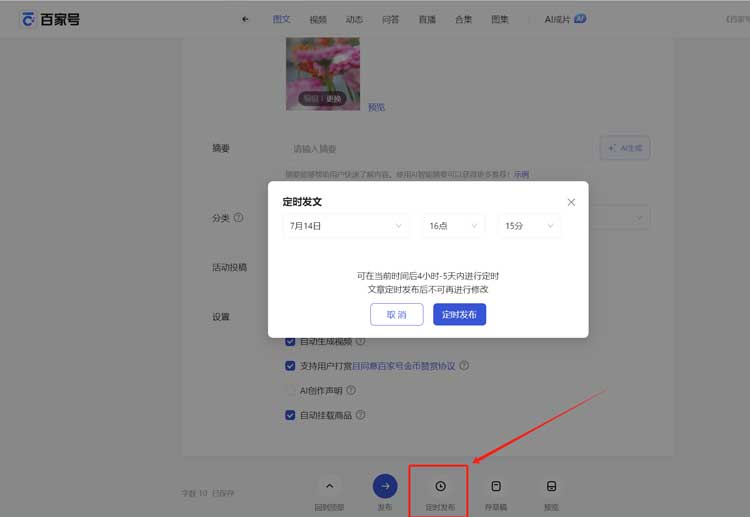Open the 16点 hour dropdown
750x517 pixels.
[x=453, y=226]
